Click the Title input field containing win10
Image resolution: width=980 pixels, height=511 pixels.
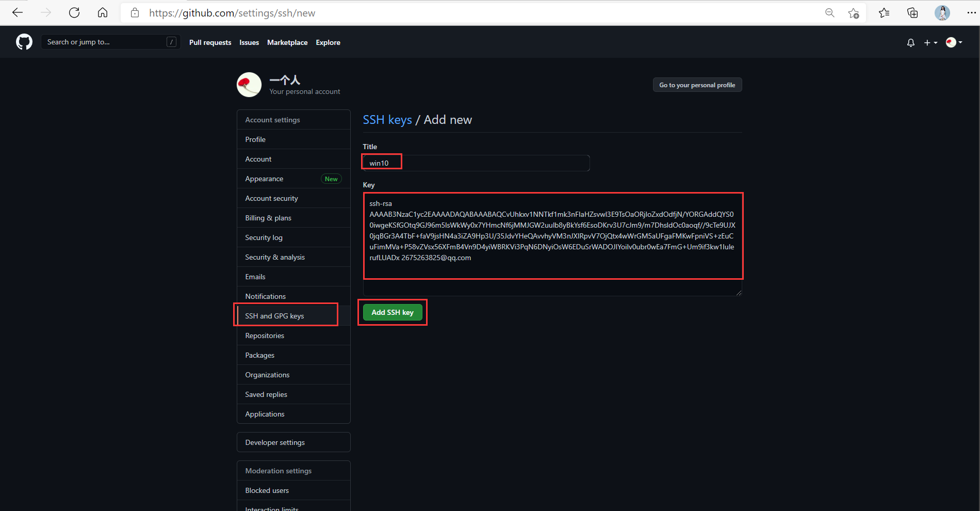476,163
